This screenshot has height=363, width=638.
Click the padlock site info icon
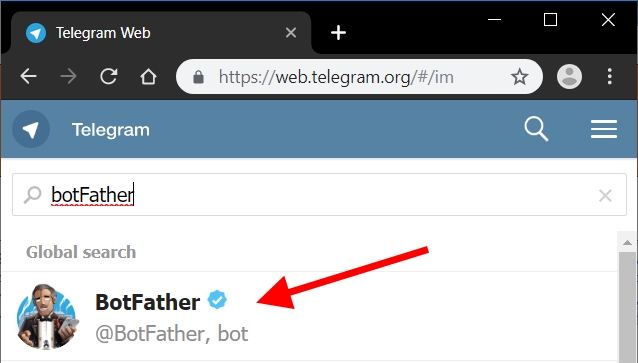[x=198, y=77]
